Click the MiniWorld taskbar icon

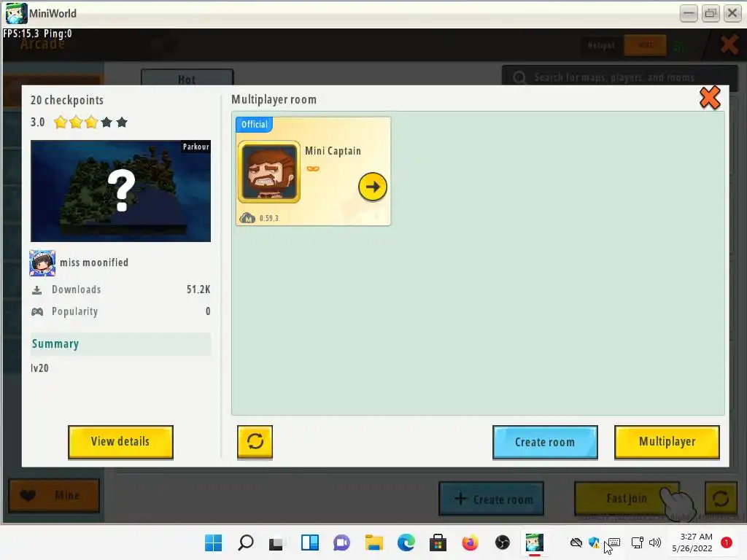point(534,542)
